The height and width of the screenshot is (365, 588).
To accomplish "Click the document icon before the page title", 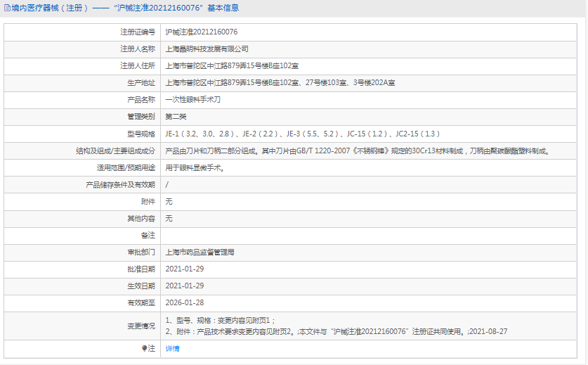I will tap(6, 8).
